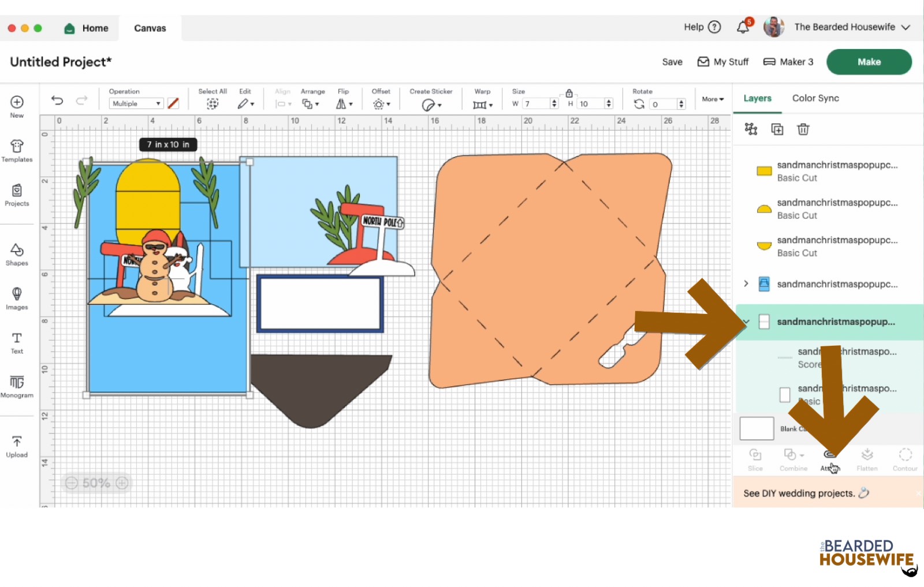Image resolution: width=924 pixels, height=587 pixels.
Task: Click the green Make button
Action: (869, 62)
